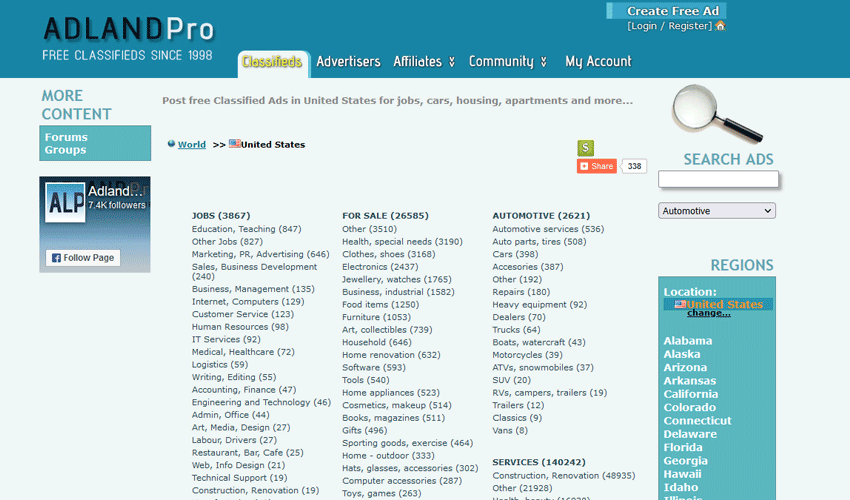Open Internet, Computers (129) jobs
The image size is (850, 500).
click(x=248, y=302)
